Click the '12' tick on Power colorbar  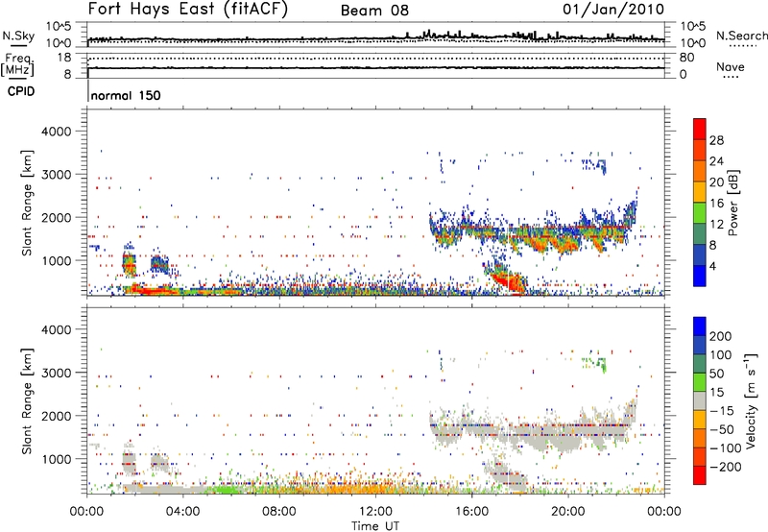click(x=716, y=225)
